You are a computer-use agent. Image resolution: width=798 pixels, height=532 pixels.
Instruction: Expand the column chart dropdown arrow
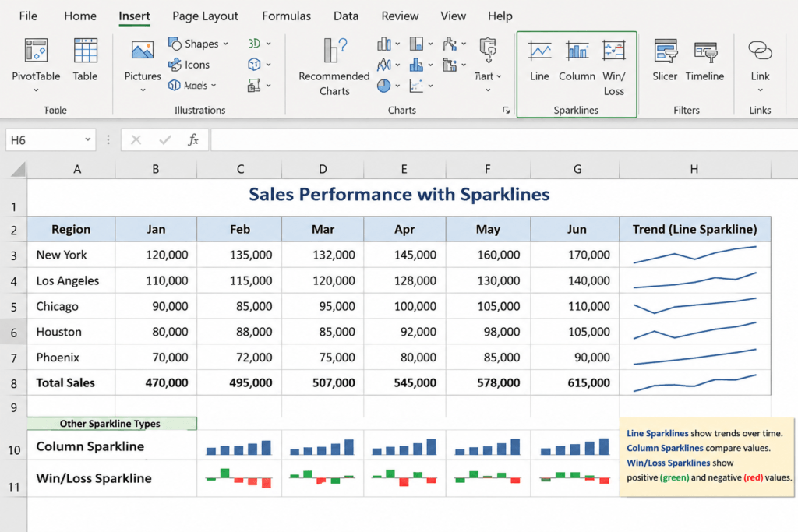pos(397,44)
